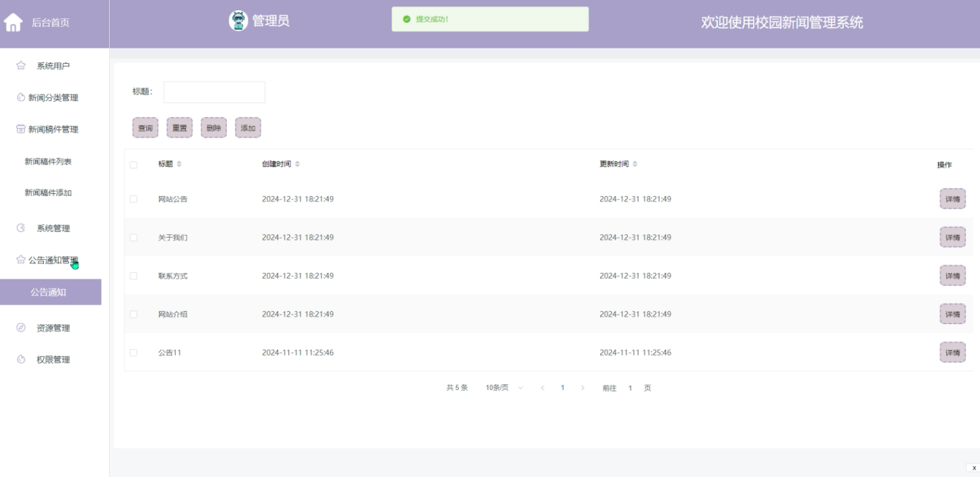This screenshot has width=980, height=477.
Task: Toggle the select-all checkbox in header
Action: coord(133,165)
